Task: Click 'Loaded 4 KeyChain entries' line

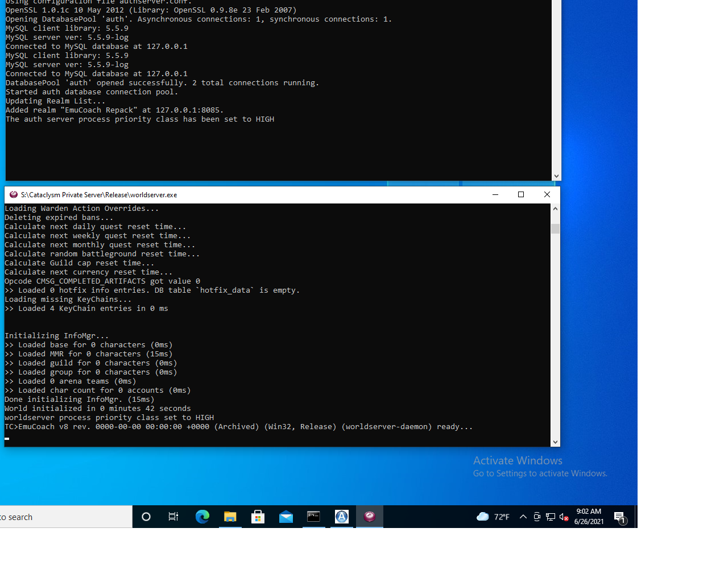Action: pos(86,309)
